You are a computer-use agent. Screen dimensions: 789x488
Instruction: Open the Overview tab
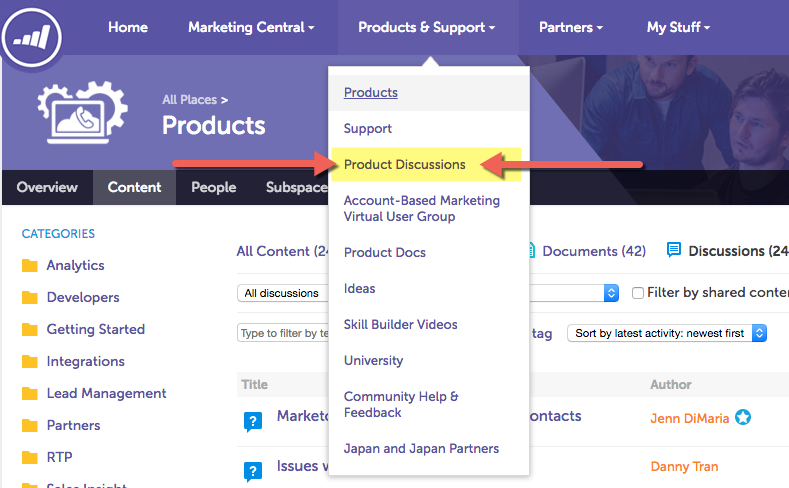pyautogui.click(x=47, y=187)
